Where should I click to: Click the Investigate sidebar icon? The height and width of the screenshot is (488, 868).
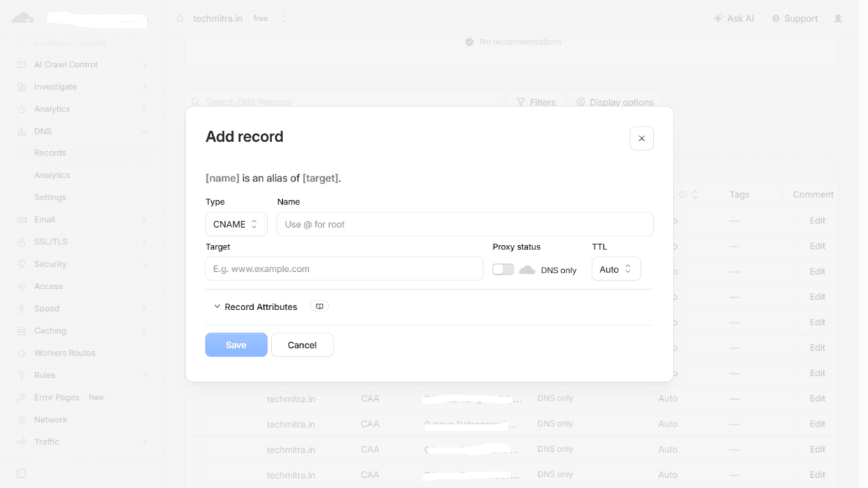click(21, 87)
